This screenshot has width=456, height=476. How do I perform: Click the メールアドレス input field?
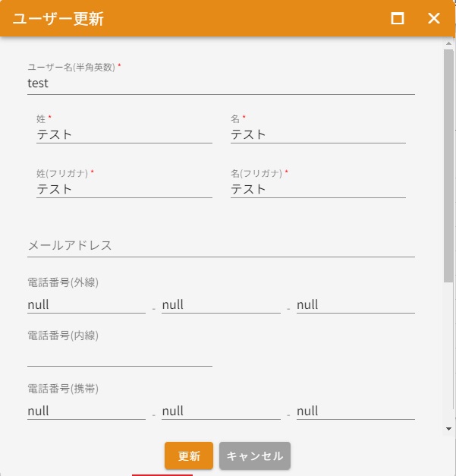220,245
